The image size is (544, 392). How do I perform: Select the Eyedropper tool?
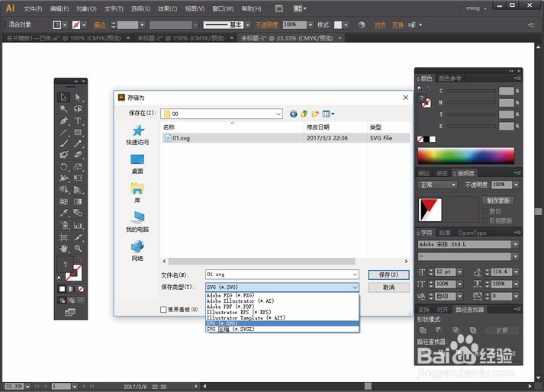(63, 213)
